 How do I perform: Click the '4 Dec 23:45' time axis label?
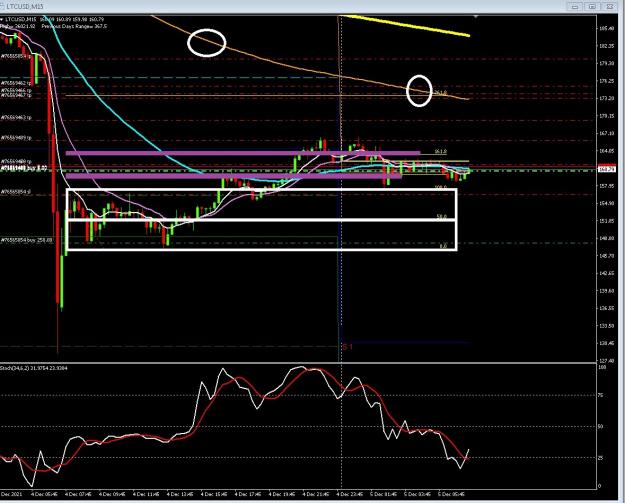(350, 494)
